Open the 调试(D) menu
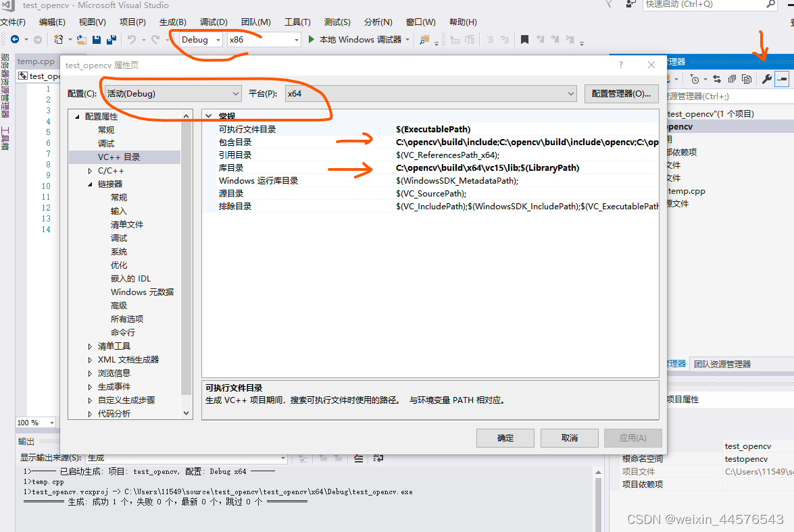 coord(214,22)
